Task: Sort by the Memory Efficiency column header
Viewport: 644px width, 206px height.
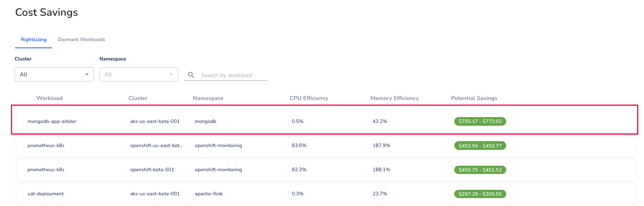Action: click(394, 98)
